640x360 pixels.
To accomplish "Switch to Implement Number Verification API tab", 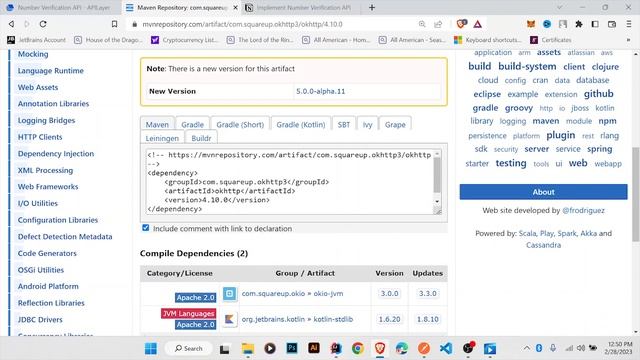I will (x=302, y=7).
